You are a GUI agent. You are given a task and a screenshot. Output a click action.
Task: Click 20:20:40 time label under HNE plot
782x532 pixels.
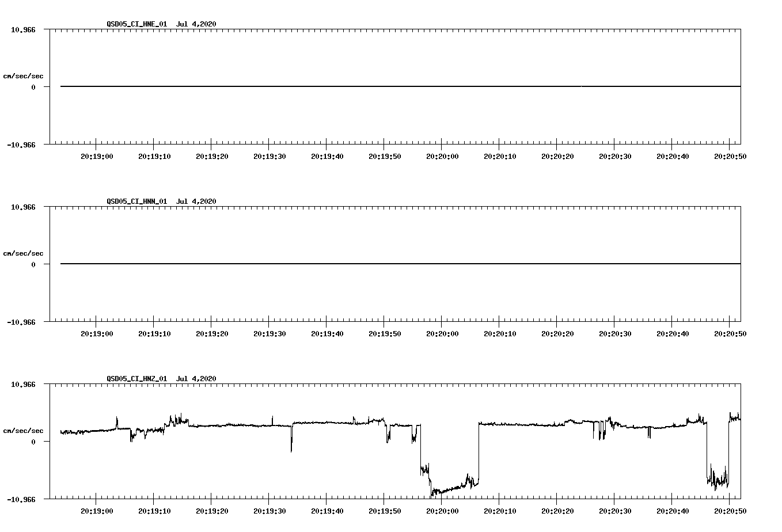(672, 156)
